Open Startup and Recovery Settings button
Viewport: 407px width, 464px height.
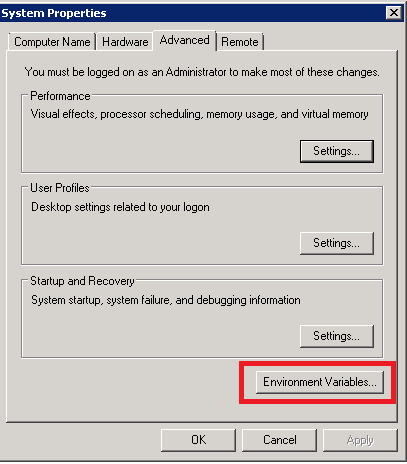(337, 336)
